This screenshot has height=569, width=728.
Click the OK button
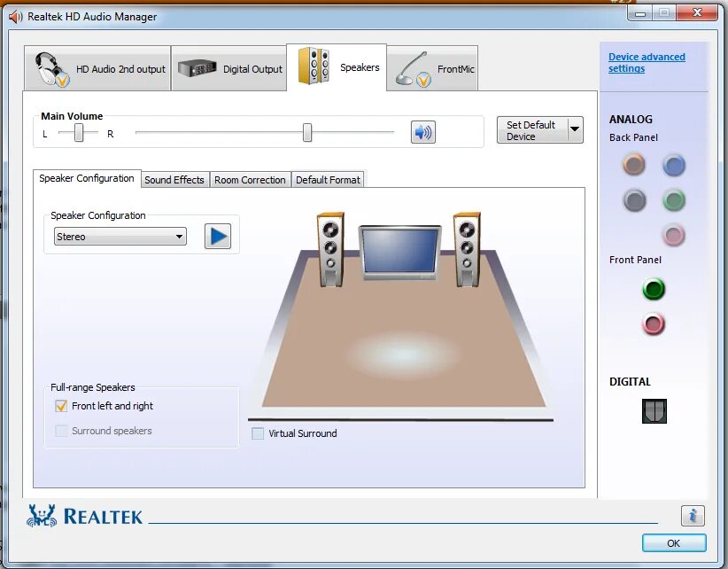[674, 543]
